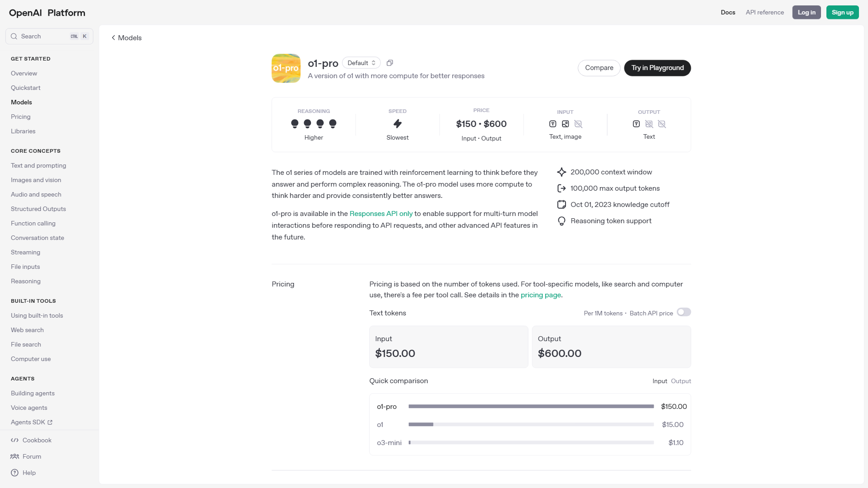Open Web search in the sidebar
This screenshot has width=868, height=488.
[27, 330]
